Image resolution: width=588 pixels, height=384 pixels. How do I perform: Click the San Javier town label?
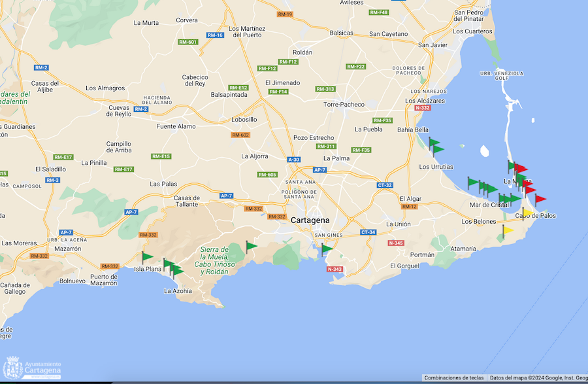(433, 45)
